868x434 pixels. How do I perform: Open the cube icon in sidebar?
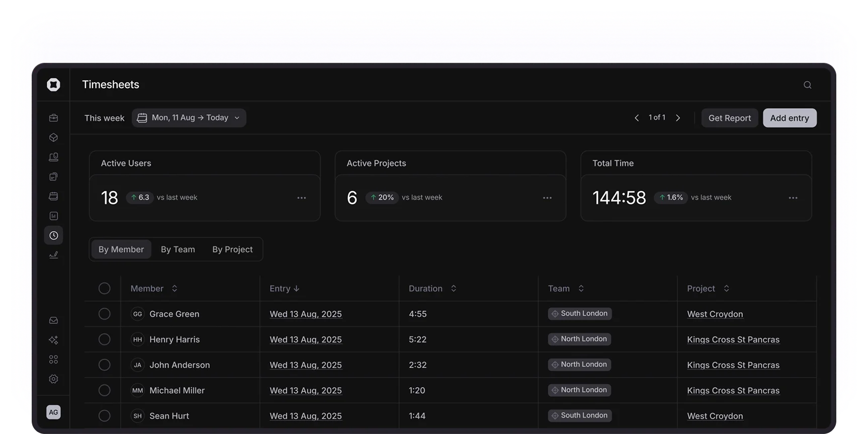coord(53,137)
